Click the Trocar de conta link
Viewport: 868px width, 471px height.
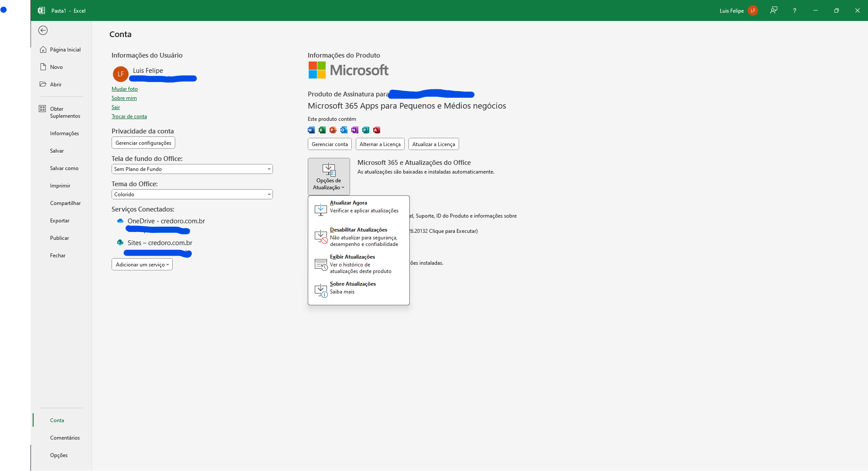point(129,116)
